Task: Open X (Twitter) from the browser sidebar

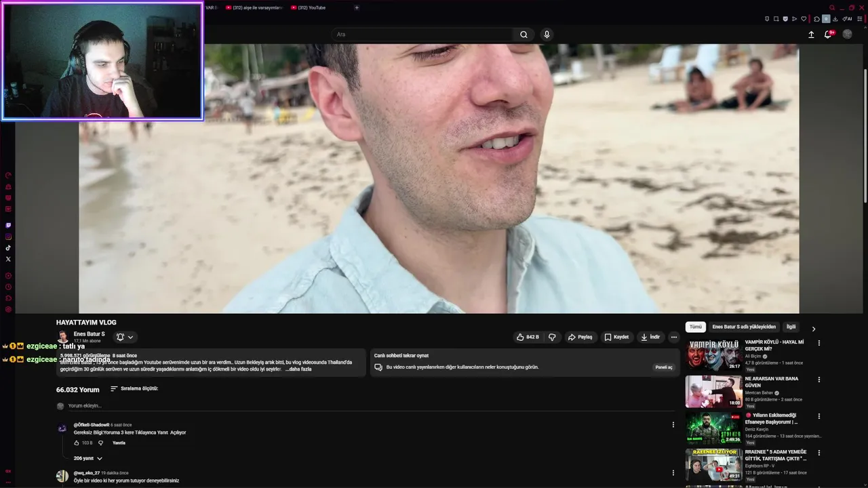Action: 8,259
